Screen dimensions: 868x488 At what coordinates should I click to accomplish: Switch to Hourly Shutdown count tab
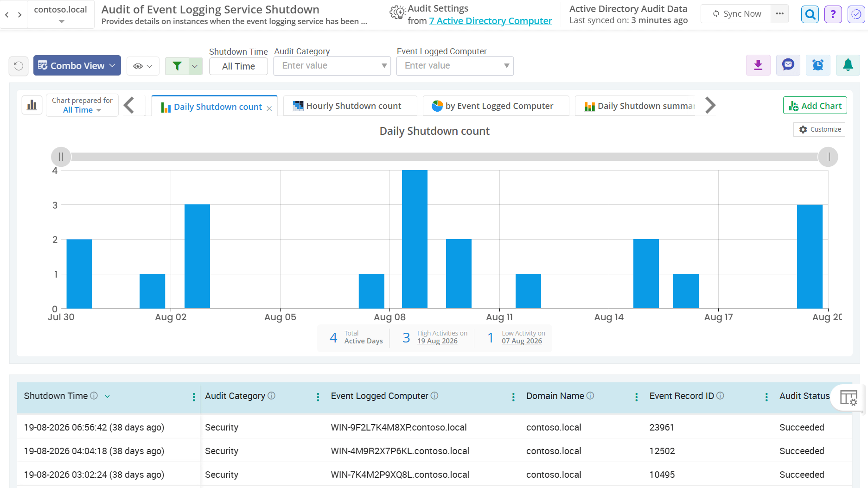(350, 106)
